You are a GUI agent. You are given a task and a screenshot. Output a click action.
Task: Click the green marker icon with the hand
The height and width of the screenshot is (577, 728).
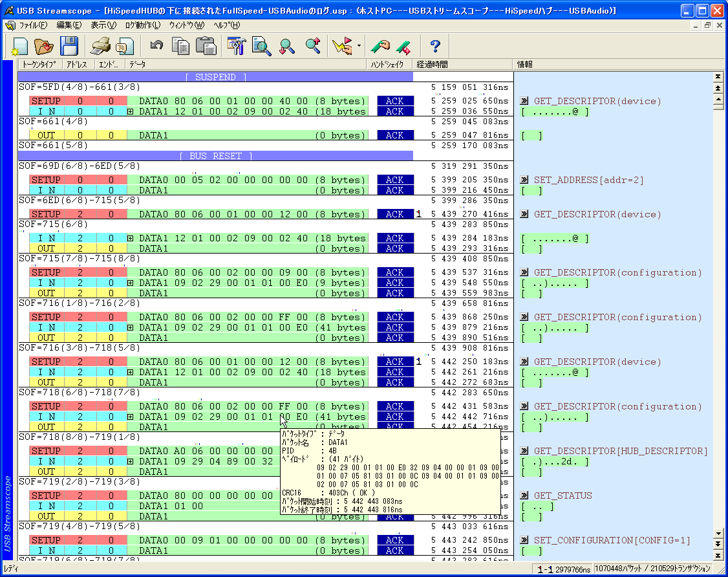pos(380,46)
